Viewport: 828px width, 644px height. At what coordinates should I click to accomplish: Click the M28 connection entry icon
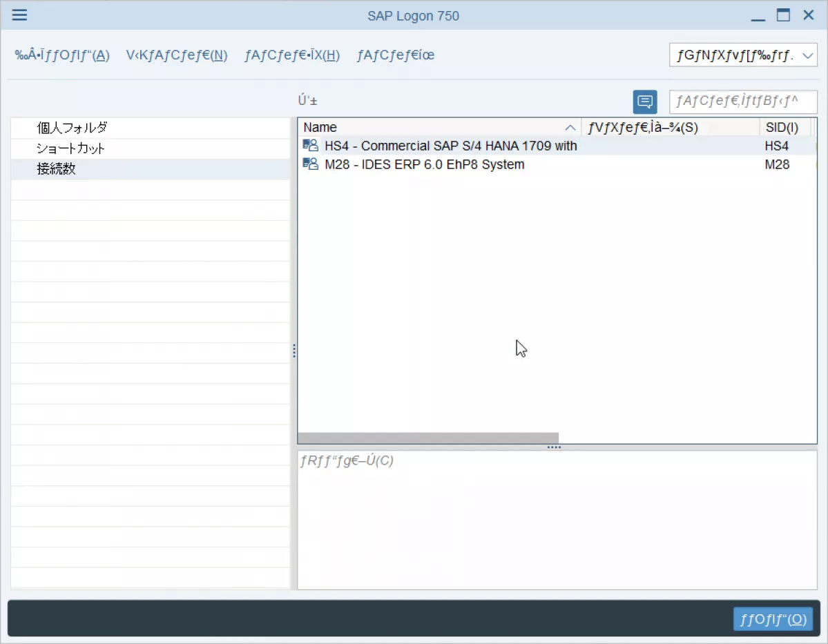311,164
